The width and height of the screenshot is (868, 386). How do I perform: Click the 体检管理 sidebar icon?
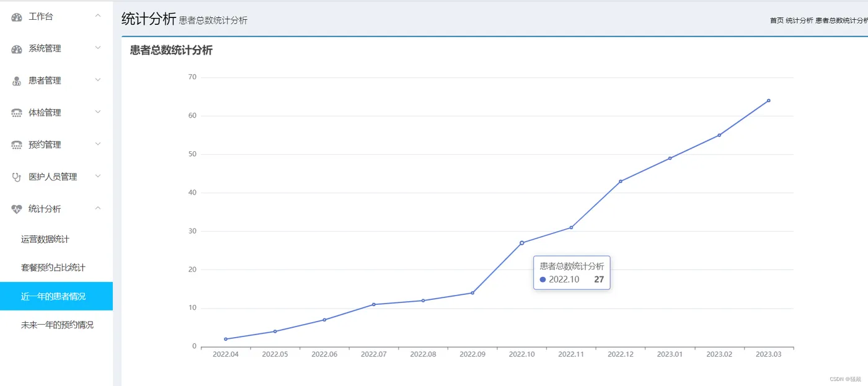pos(17,113)
